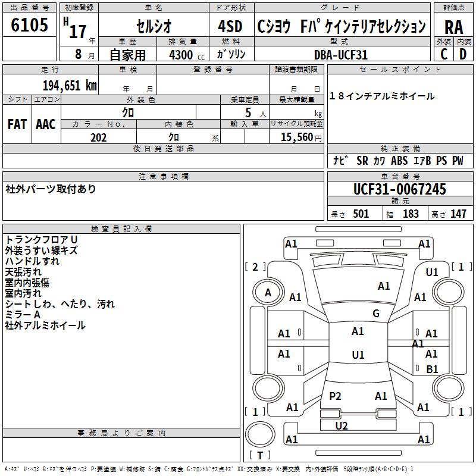
Task: Click the U1 mark on the roof
Action: click(x=358, y=355)
